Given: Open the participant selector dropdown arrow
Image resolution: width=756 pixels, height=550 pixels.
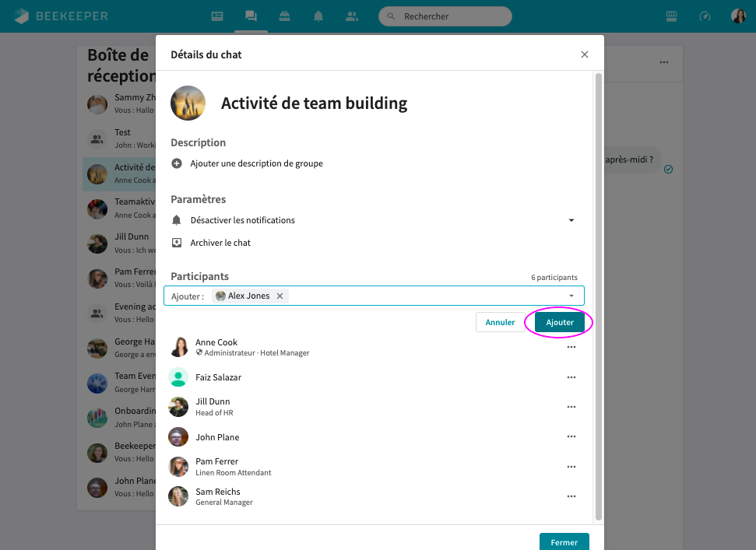Looking at the screenshot, I should pos(571,296).
